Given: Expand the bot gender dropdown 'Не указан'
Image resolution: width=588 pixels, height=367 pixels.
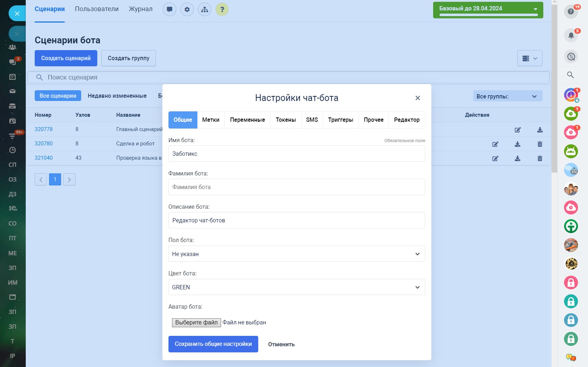Looking at the screenshot, I should pos(297,254).
